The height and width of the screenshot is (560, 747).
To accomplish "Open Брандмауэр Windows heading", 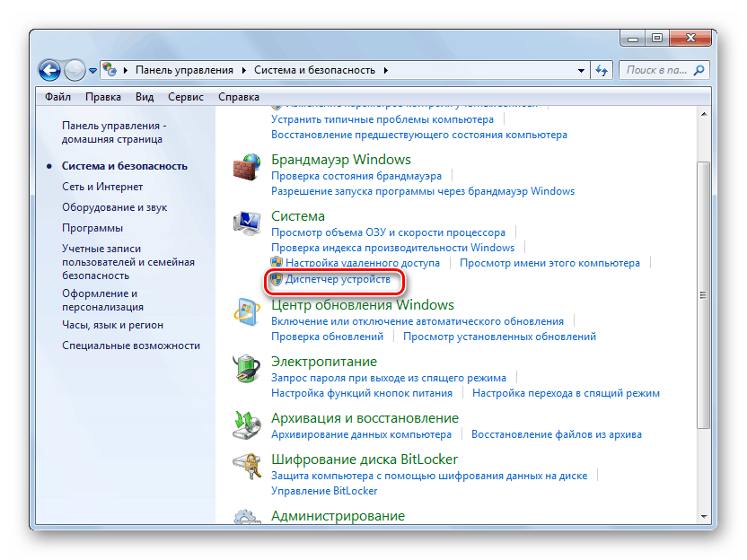I will pyautogui.click(x=341, y=160).
